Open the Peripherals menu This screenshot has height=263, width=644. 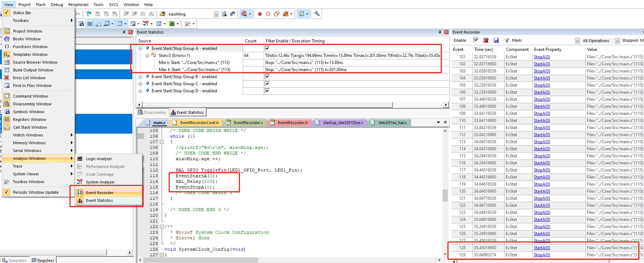pos(78,5)
